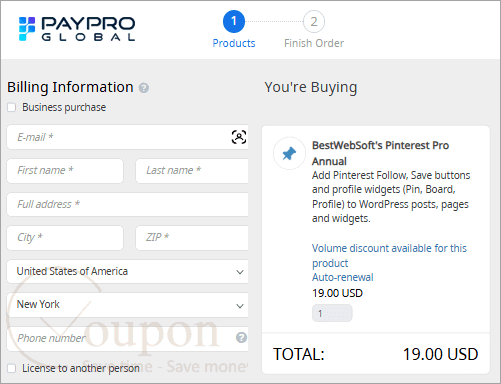Tick the License to another person checkbox
501x384 pixels.
12,368
